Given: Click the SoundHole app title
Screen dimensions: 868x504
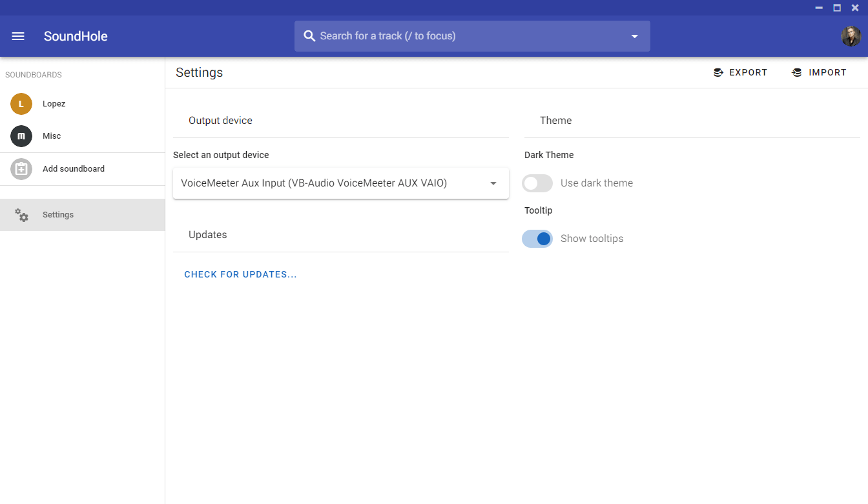Looking at the screenshot, I should (76, 36).
